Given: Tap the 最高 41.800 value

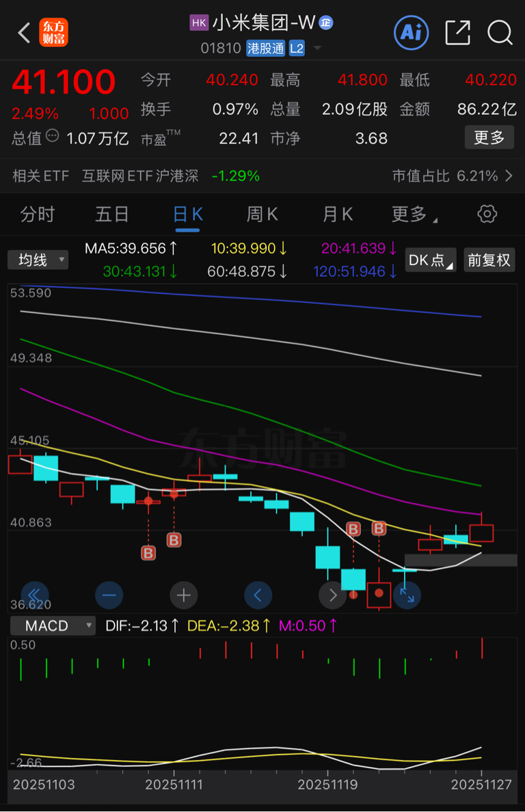Looking at the screenshot, I should pyautogui.click(x=362, y=80).
